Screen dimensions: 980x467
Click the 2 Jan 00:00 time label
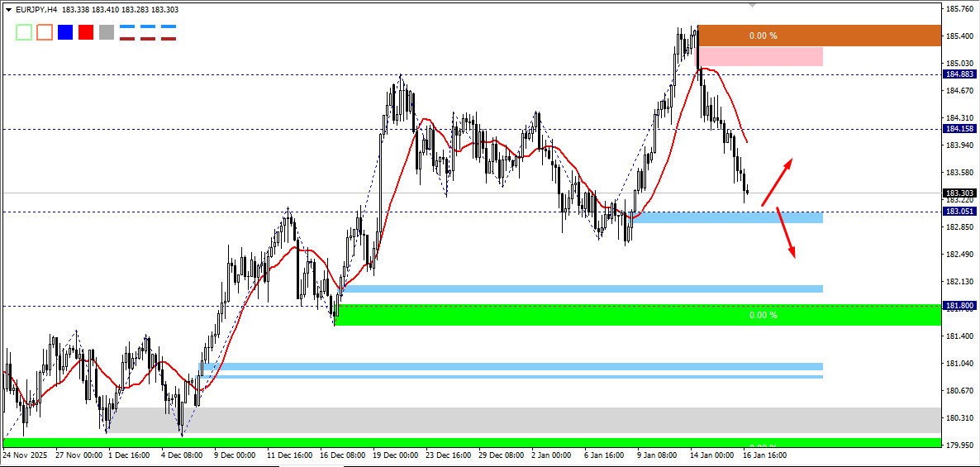(551, 455)
